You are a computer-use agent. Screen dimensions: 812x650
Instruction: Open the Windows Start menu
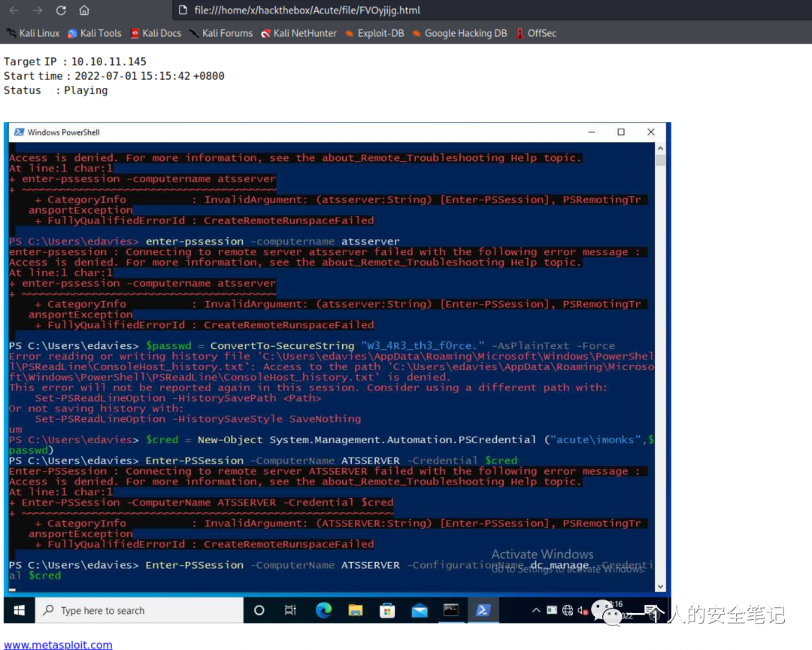[x=19, y=610]
